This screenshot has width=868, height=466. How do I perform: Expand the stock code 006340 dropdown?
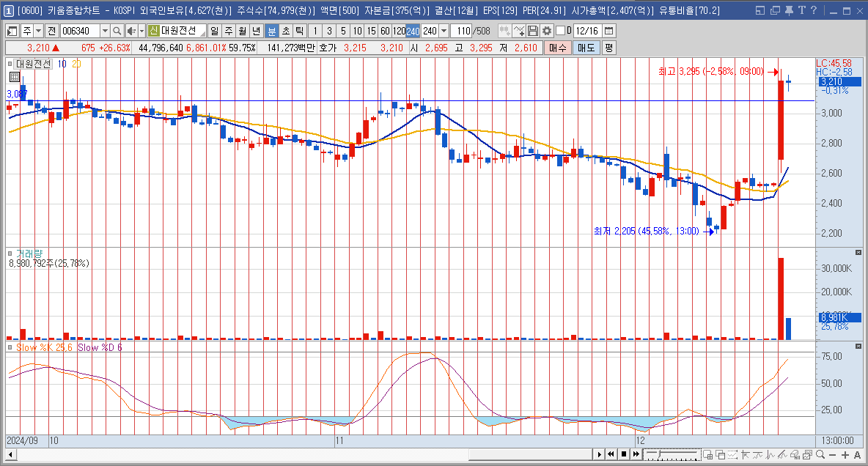[x=105, y=31]
